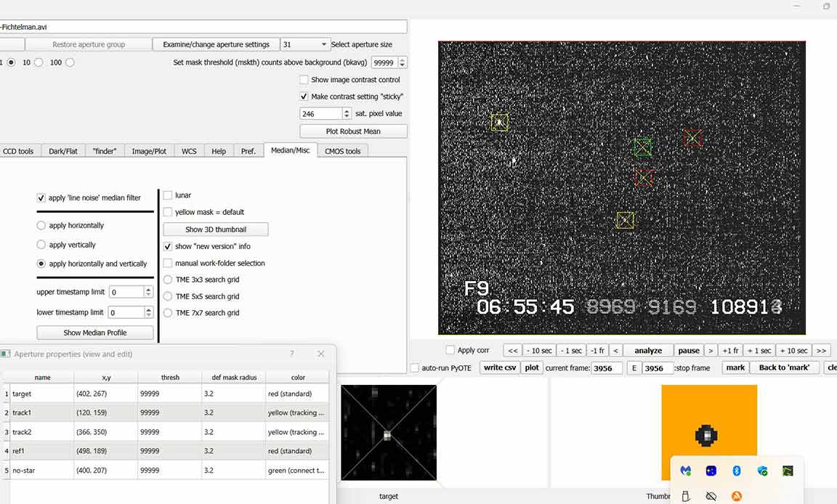
Task: Open the Bluetooth tray icon
Action: click(x=736, y=471)
